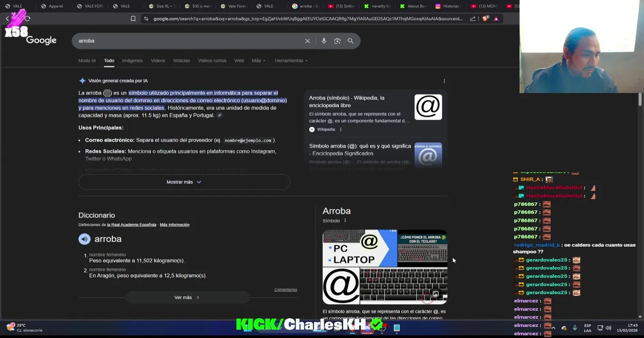This screenshot has width=644, height=338.
Task: Open cómo poner el arroba keyboard image
Action: point(423,248)
